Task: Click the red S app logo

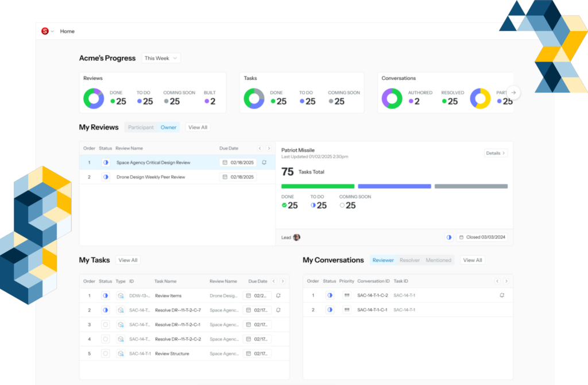Action: pos(45,31)
